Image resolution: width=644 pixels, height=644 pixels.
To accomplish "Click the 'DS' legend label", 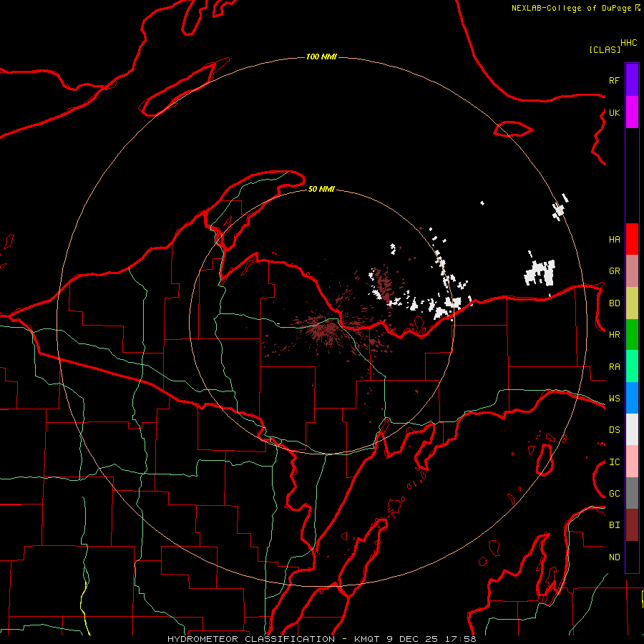I will (614, 430).
